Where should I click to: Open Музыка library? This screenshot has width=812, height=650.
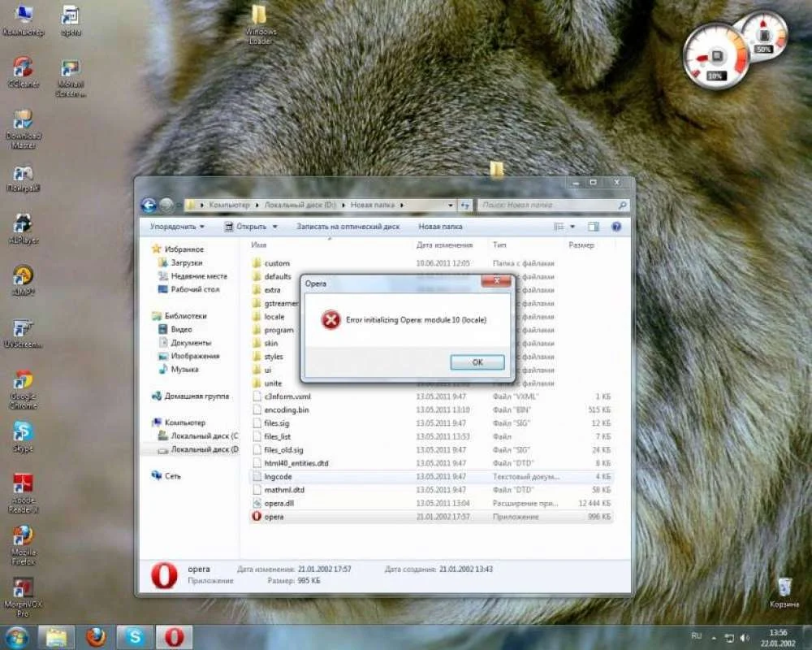point(184,370)
